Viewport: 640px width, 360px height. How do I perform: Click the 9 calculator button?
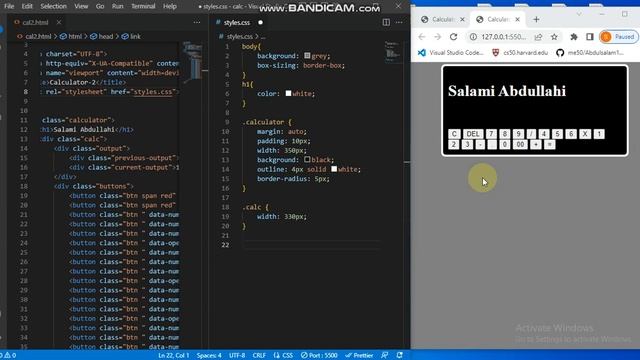518,134
